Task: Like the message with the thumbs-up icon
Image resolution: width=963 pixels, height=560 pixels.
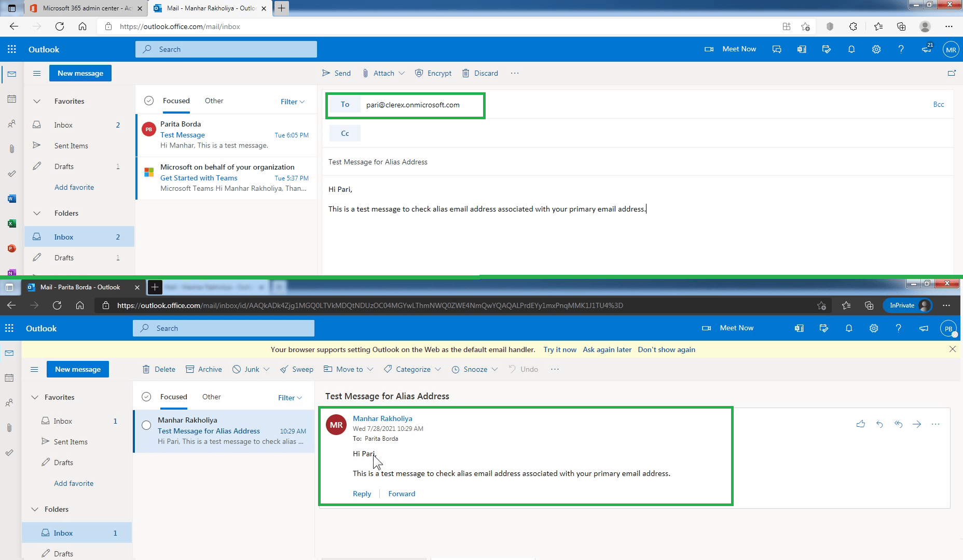Action: point(861,424)
